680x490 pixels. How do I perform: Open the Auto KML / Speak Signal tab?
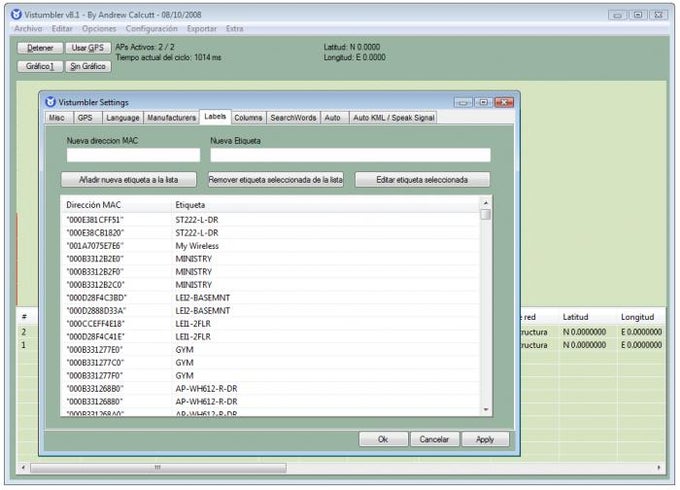tap(393, 118)
